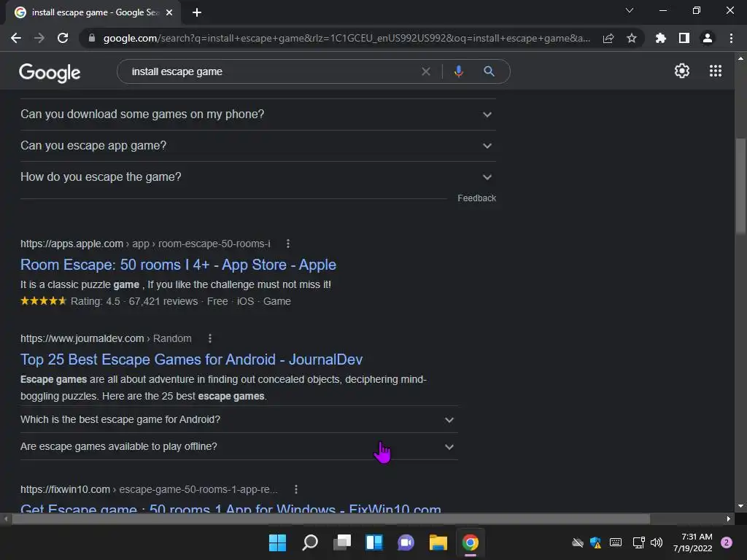Click the Chrome taskbar icon
Viewport: 747px width, 560px height.
tap(471, 542)
